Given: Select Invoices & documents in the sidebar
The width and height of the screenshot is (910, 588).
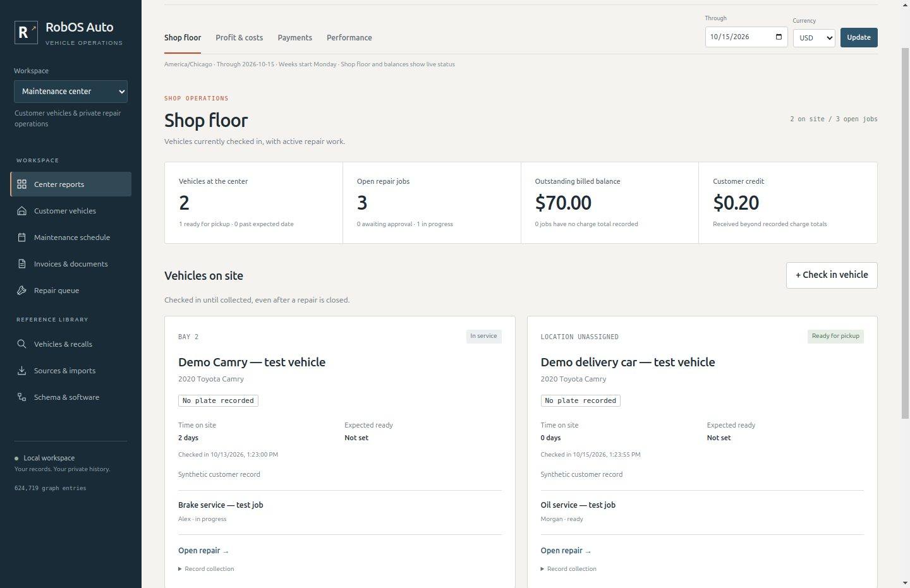Looking at the screenshot, I should (71, 264).
